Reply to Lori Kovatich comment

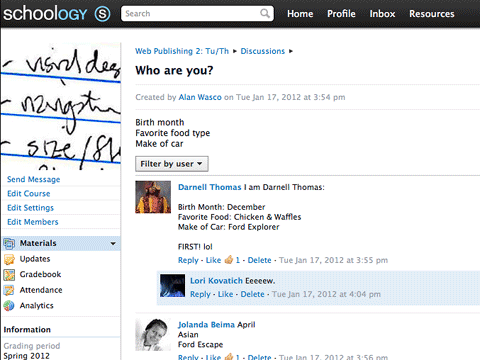pos(200,294)
